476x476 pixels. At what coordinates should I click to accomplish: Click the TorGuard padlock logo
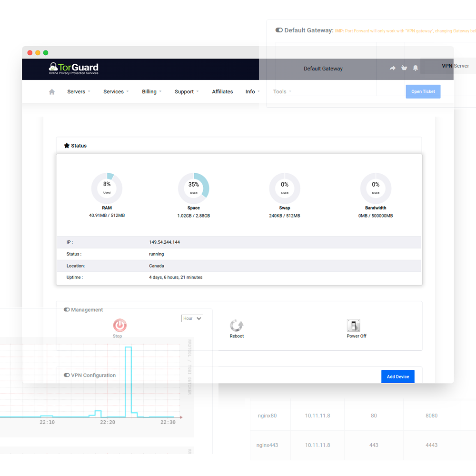(x=52, y=66)
